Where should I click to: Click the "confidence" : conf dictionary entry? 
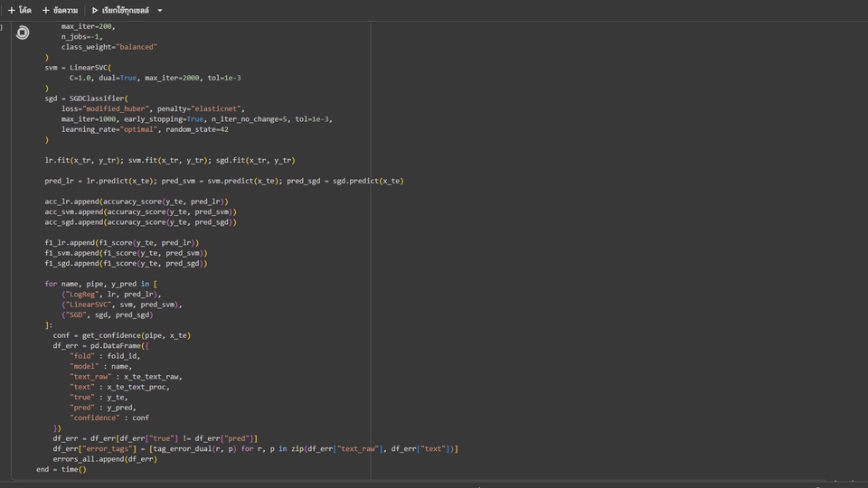(x=109, y=418)
